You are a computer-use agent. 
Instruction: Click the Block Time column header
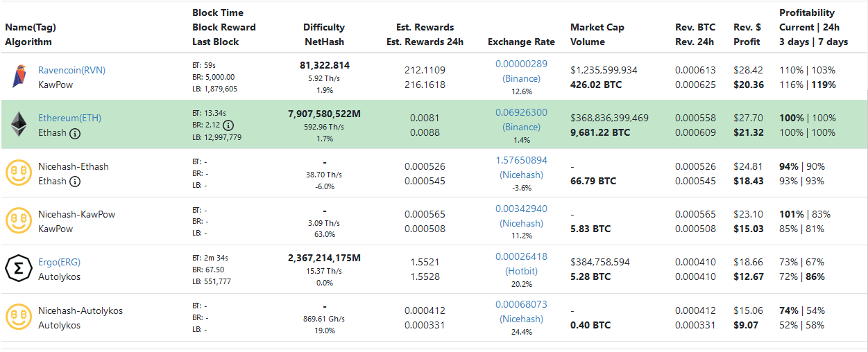coord(218,12)
